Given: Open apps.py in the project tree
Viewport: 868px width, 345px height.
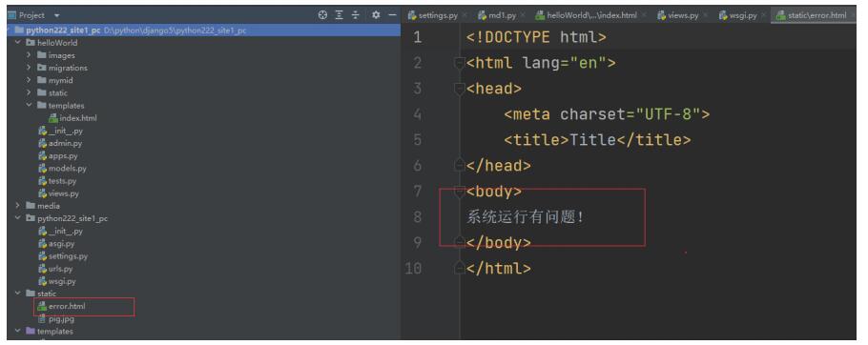Looking at the screenshot, I should click(x=58, y=156).
